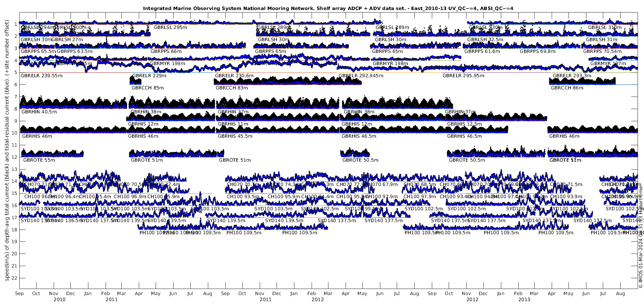This screenshot has width=644, height=304.
Task: Click the 'GBRLSL 310m' mooring label
Action: (x=605, y=27)
